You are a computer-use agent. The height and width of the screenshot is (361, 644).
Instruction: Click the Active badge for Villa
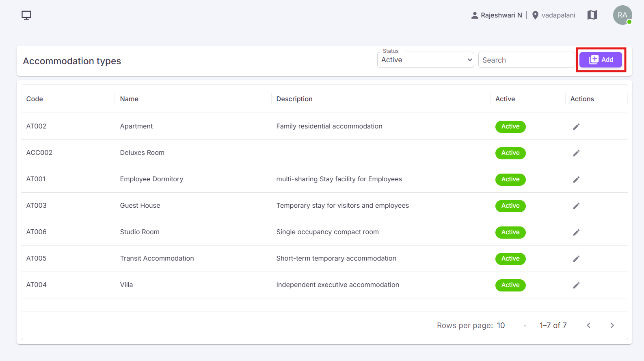pyautogui.click(x=510, y=285)
